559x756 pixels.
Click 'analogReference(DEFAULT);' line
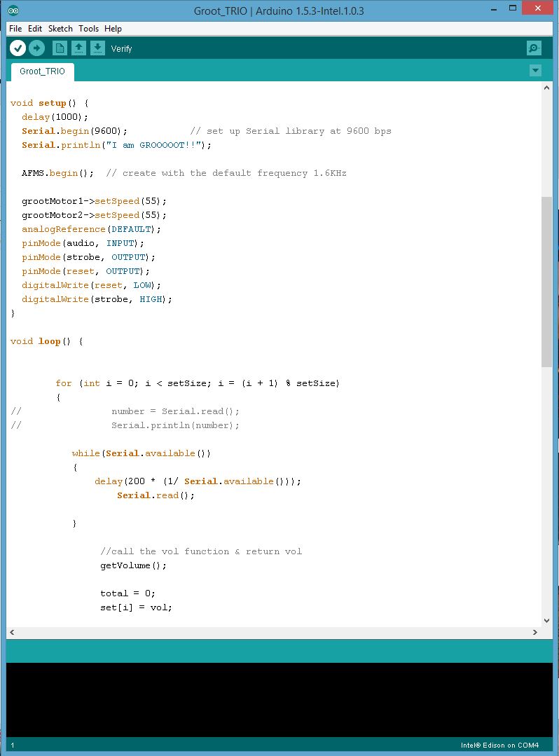[91, 229]
